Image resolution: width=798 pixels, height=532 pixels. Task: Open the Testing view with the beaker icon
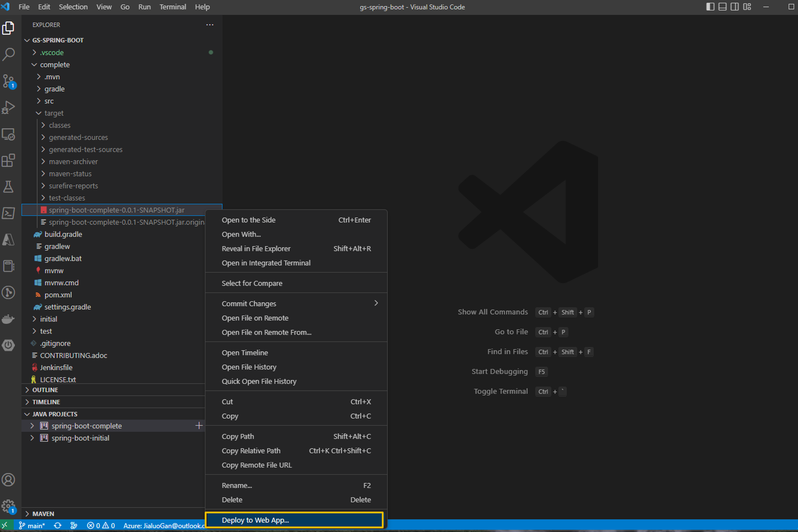coord(8,187)
